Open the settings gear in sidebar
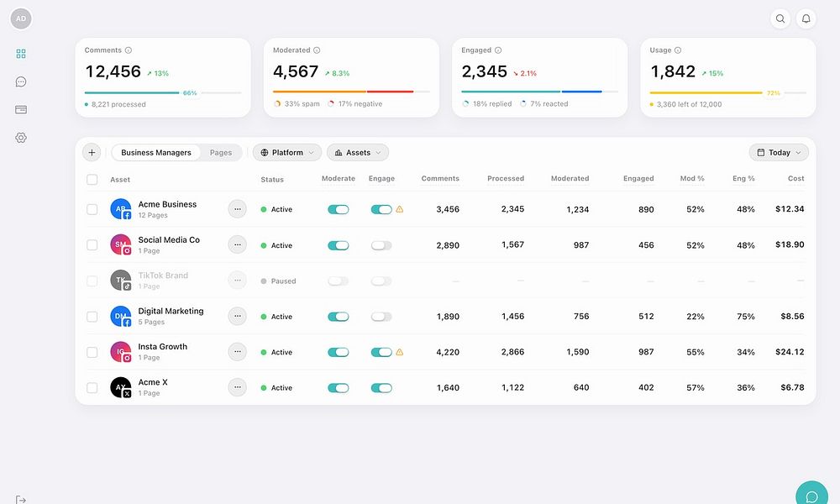Viewport: 840px width, 504px height. point(21,138)
